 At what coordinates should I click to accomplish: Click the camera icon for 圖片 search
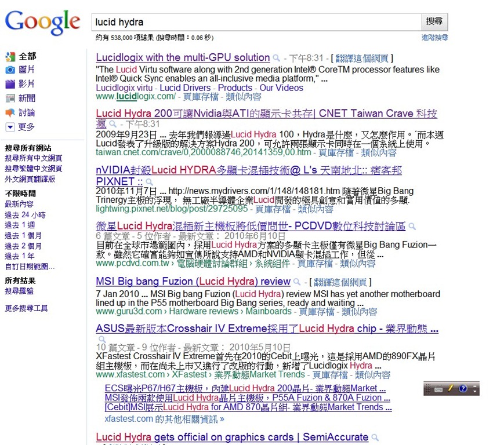[10, 70]
